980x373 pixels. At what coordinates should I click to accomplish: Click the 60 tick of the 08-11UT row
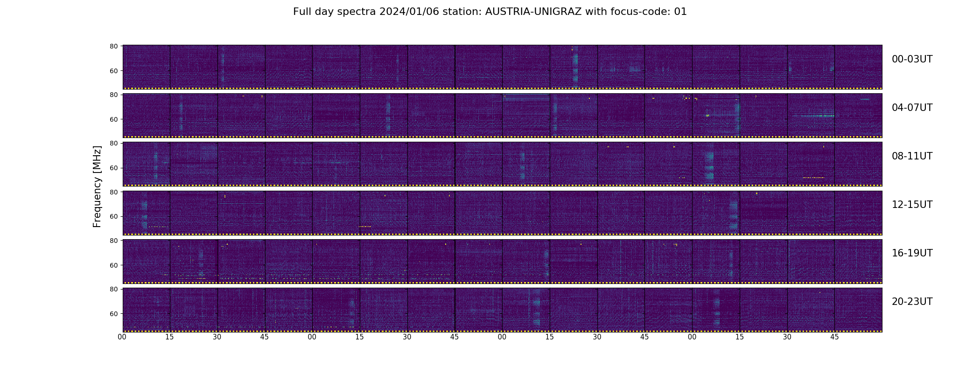point(113,168)
